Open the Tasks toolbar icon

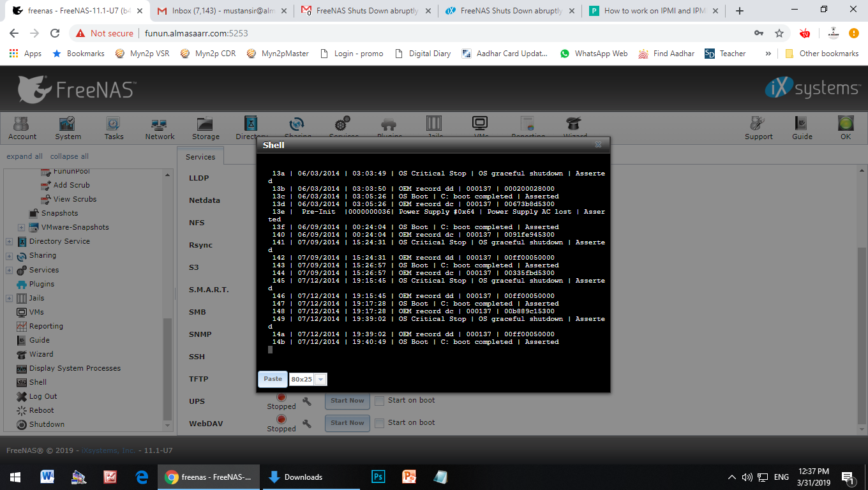(114, 128)
